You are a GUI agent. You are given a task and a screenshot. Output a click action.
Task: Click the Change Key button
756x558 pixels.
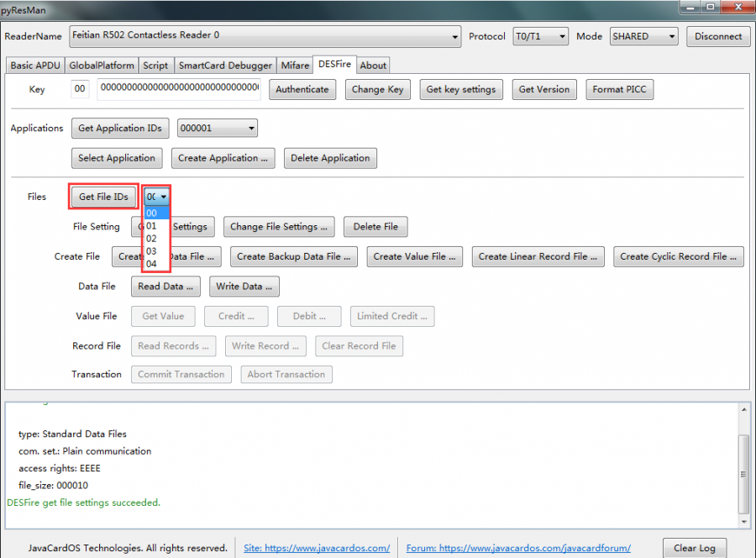(x=377, y=89)
